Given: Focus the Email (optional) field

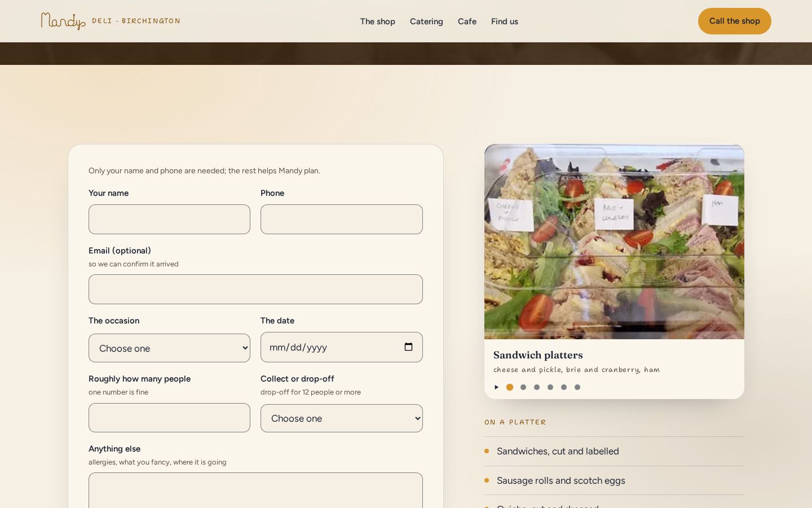Looking at the screenshot, I should click(x=255, y=289).
